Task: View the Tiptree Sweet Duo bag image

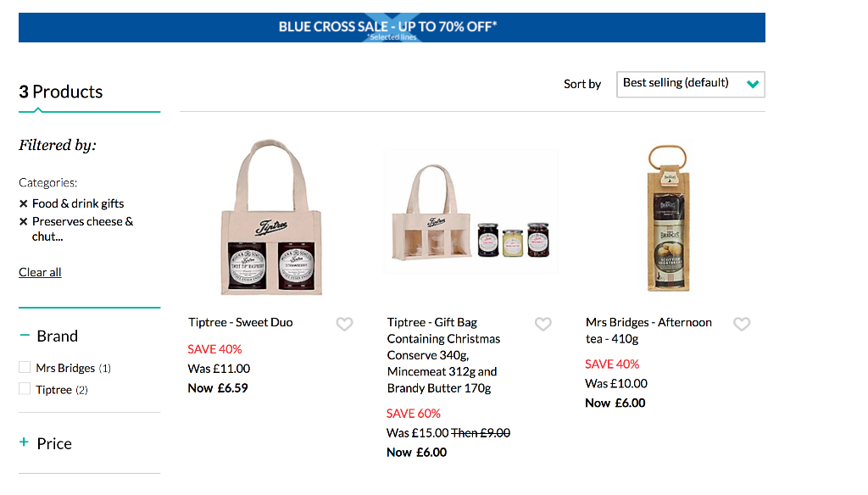Action: (271, 217)
